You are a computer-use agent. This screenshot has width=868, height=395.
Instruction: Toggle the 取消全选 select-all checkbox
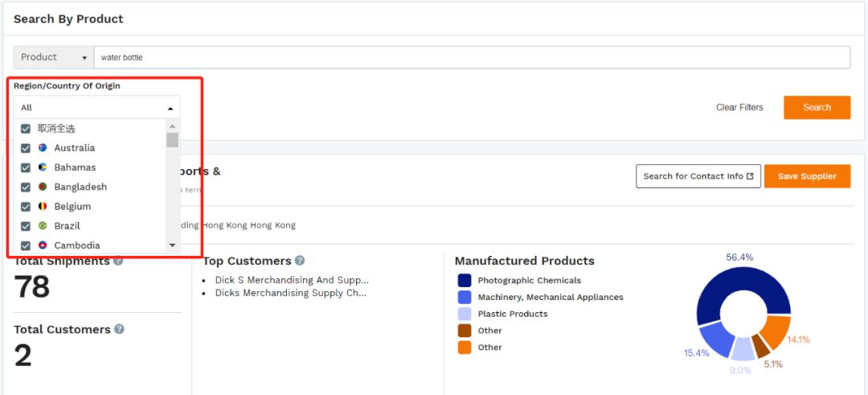coord(26,129)
